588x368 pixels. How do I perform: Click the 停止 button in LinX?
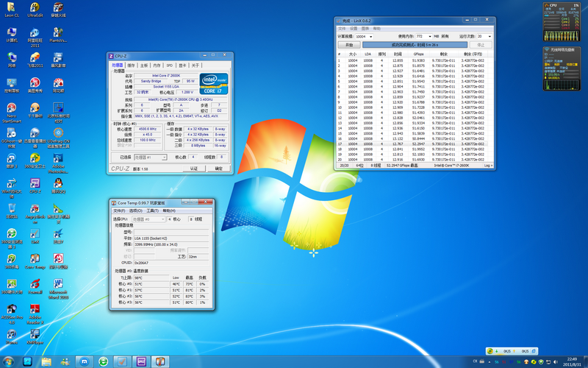click(481, 45)
